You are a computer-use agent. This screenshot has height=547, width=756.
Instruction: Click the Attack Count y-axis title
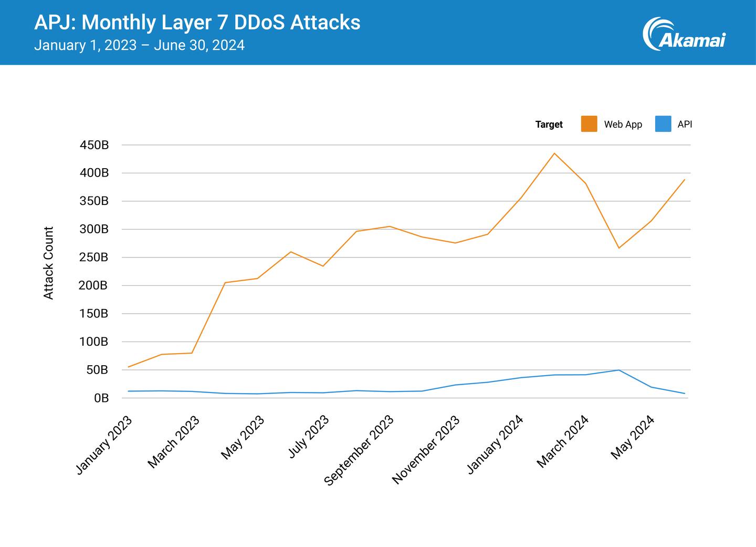pyautogui.click(x=48, y=263)
